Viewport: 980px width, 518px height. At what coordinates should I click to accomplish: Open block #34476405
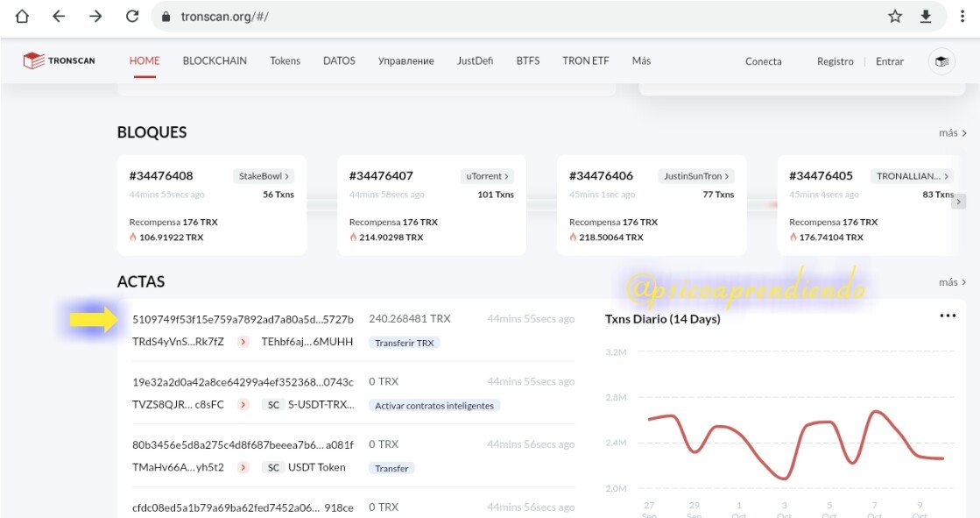click(x=821, y=176)
